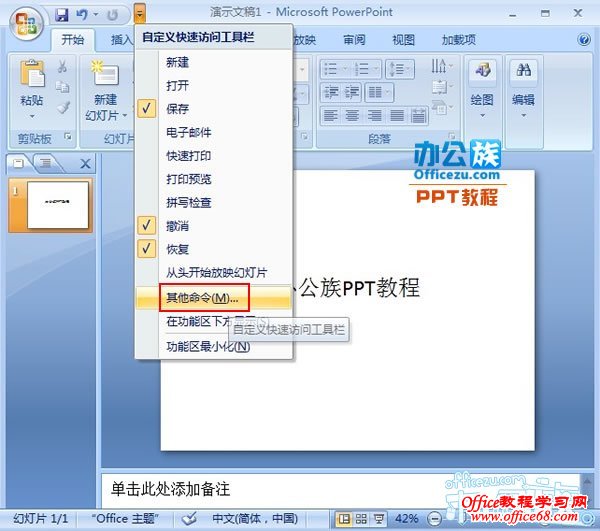Switch to Slide Sorter view
Screen dimensions: 600x531
(361, 519)
